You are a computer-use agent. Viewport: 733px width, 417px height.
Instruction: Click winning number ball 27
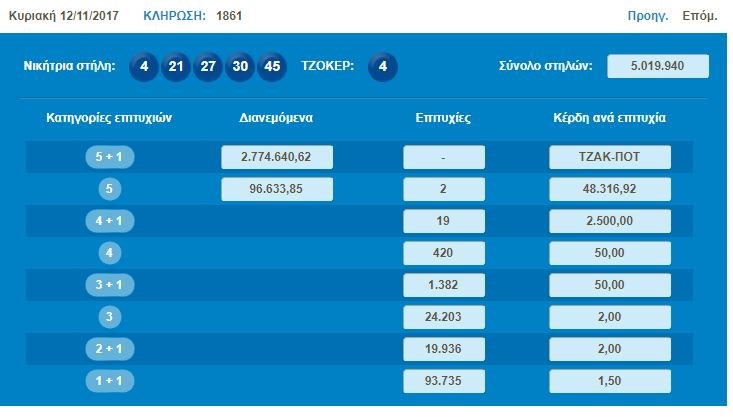click(x=208, y=67)
